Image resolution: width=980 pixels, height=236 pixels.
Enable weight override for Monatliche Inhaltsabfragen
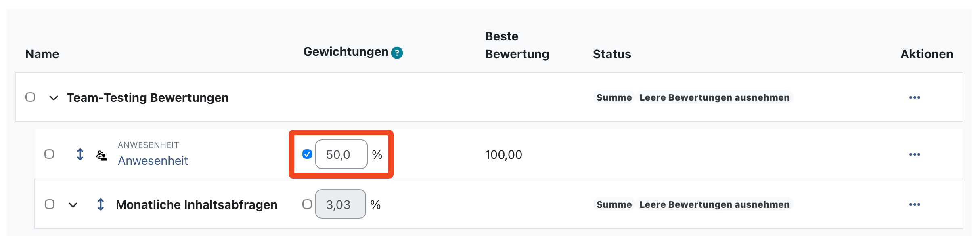click(x=307, y=204)
